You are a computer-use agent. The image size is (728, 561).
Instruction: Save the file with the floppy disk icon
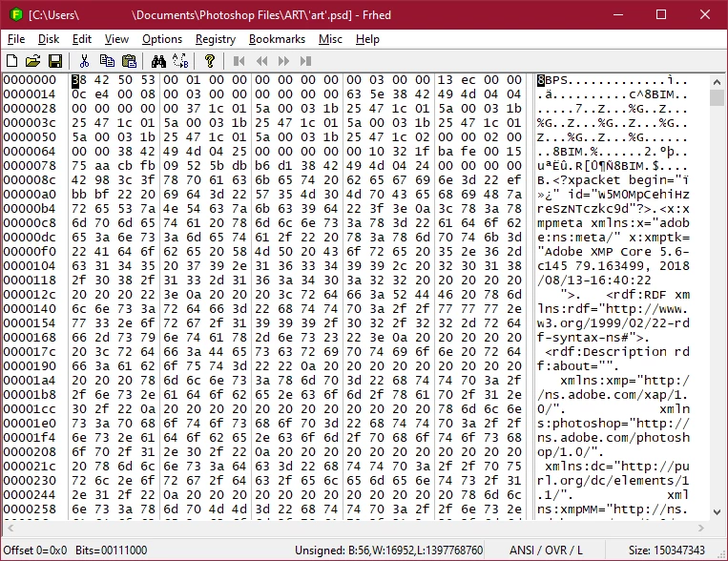click(x=55, y=61)
